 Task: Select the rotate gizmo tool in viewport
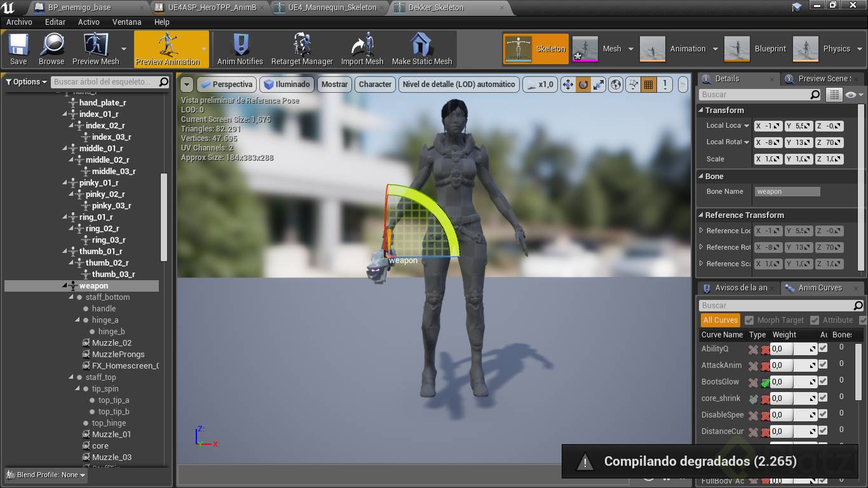pyautogui.click(x=583, y=85)
